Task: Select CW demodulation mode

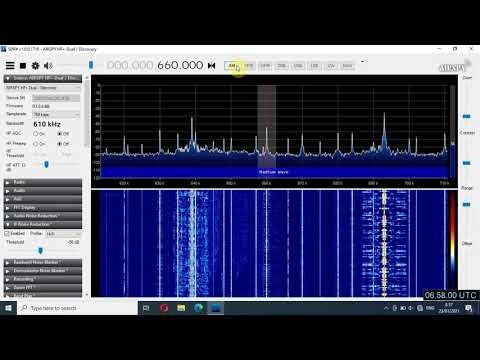Action: coord(331,66)
